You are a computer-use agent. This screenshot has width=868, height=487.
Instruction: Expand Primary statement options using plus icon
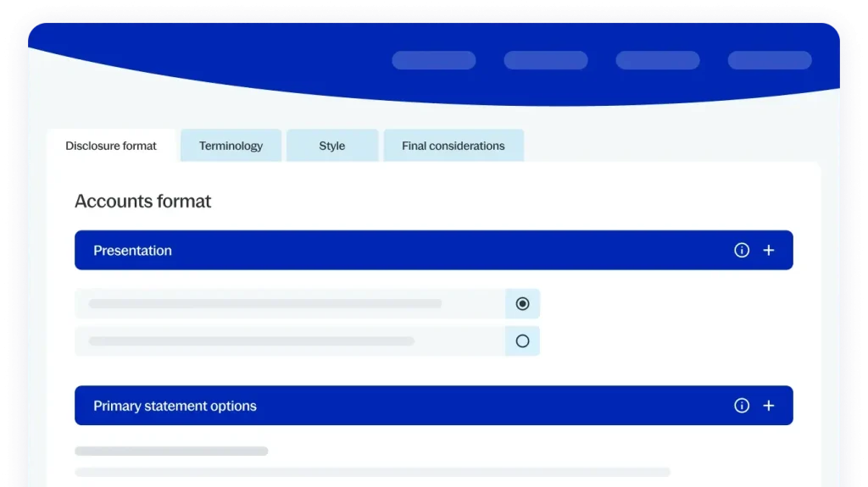pos(769,406)
